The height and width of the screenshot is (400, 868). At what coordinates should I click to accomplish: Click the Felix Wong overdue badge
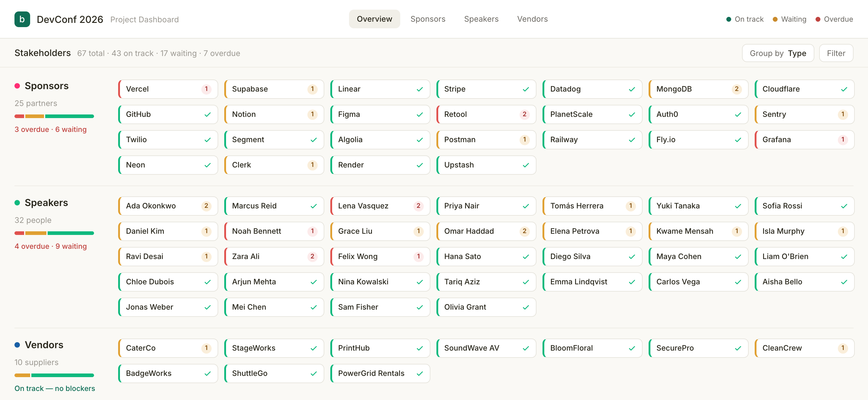[x=418, y=256]
